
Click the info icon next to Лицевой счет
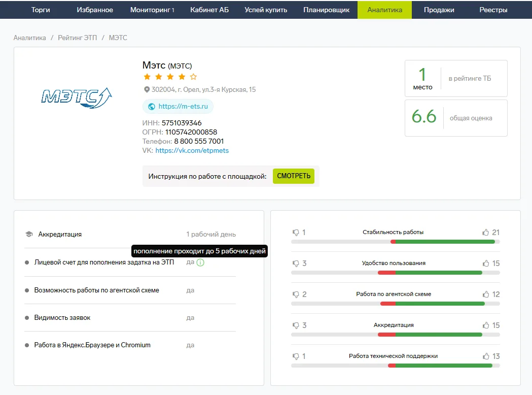click(200, 262)
